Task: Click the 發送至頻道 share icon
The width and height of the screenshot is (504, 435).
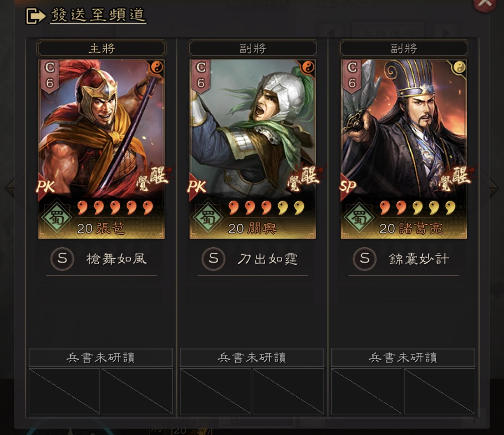Action: pyautogui.click(x=35, y=16)
